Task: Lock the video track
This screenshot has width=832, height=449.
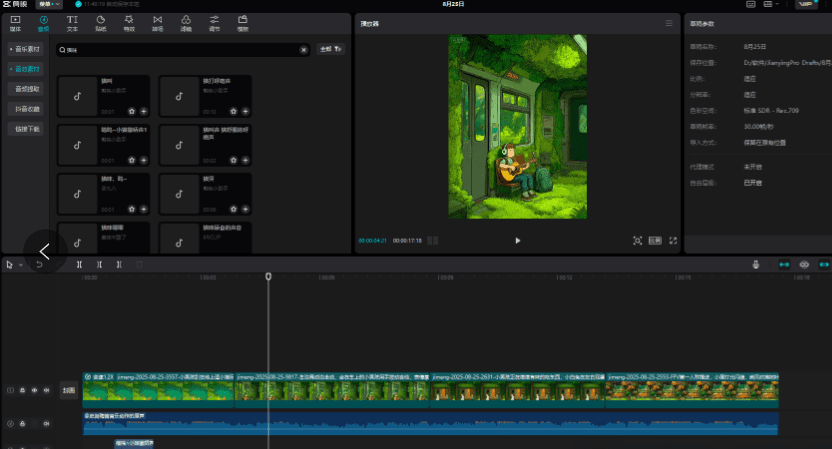Action: click(x=22, y=390)
